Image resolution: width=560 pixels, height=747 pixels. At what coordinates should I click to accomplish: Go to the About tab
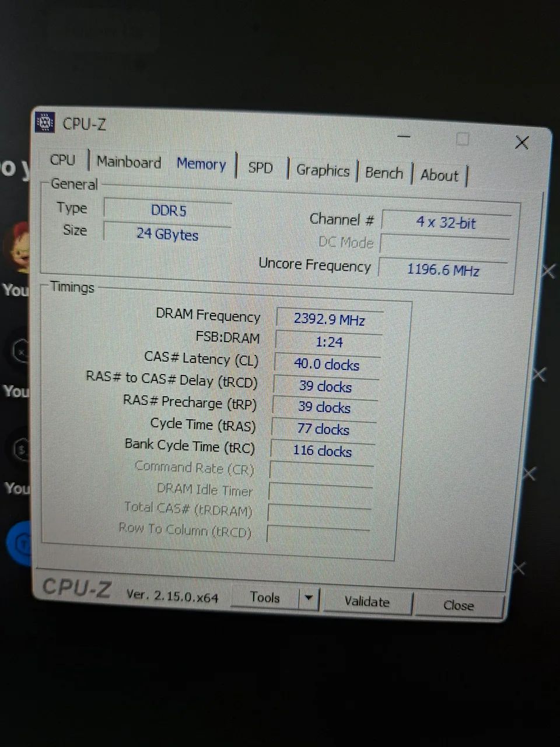(x=439, y=175)
